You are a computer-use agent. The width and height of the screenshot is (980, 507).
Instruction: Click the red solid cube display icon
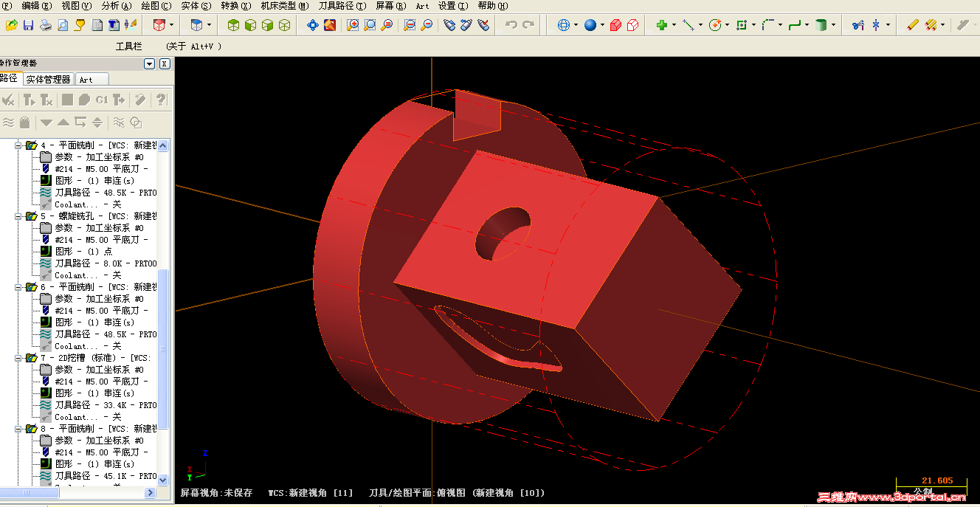point(615,25)
